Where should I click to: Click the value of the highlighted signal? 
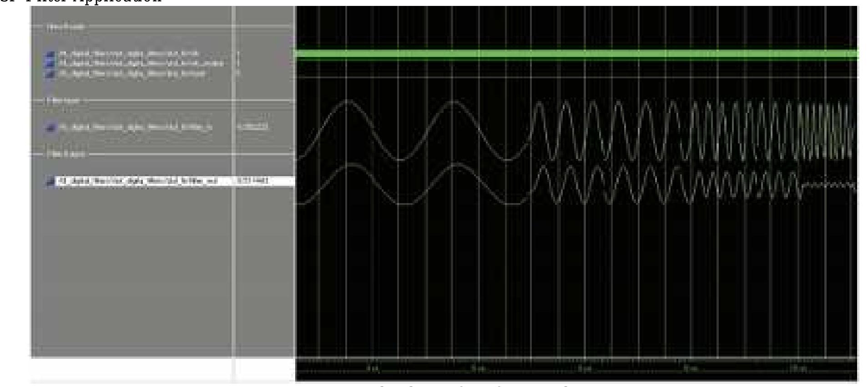click(252, 181)
